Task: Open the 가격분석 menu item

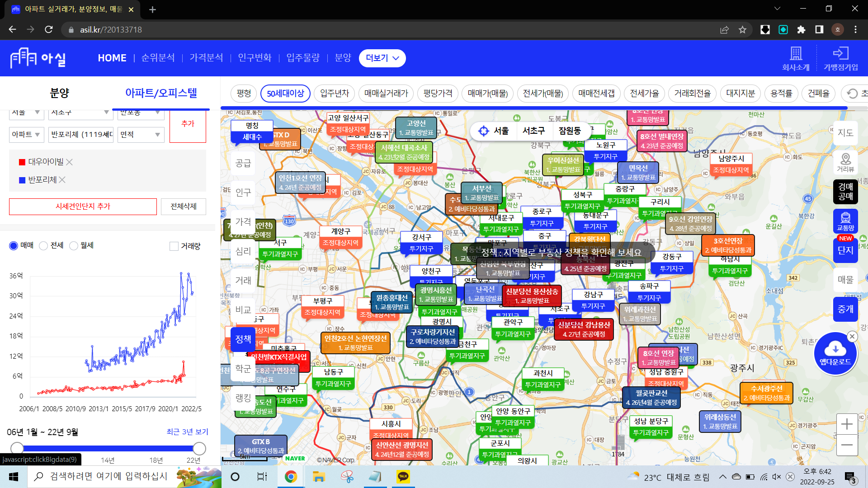Action: [x=206, y=58]
